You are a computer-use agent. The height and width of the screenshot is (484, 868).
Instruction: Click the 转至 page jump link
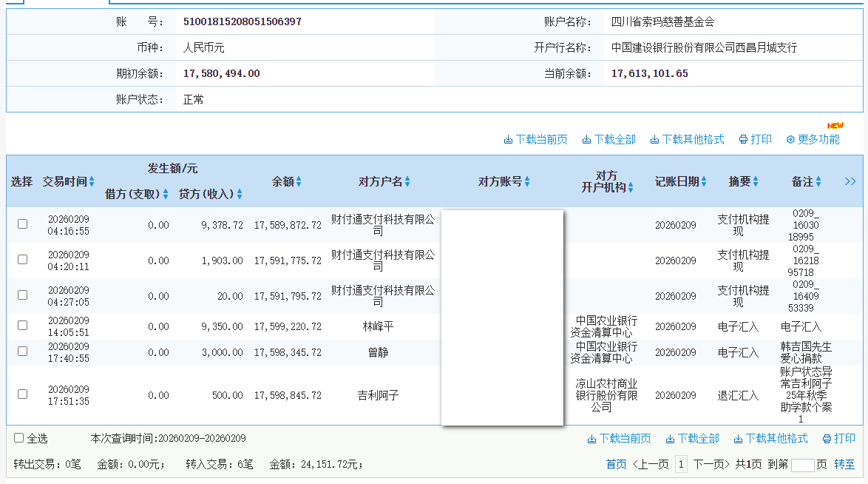846,464
